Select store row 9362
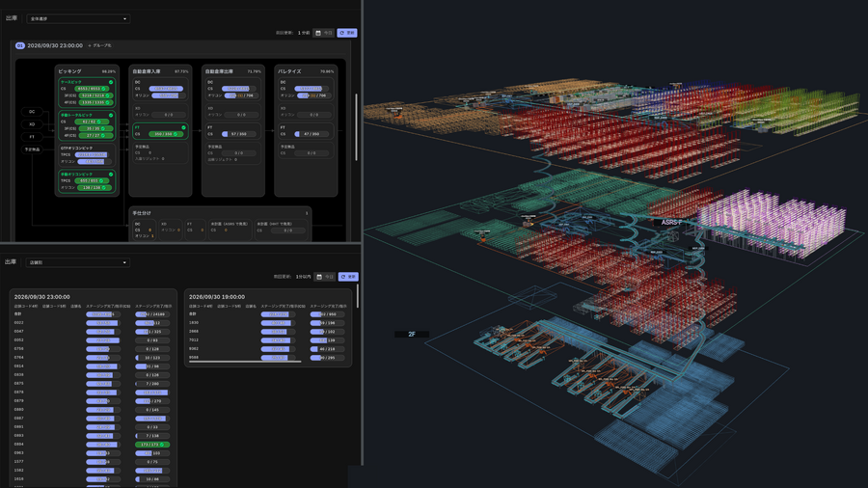The height and width of the screenshot is (488, 868). (268, 349)
